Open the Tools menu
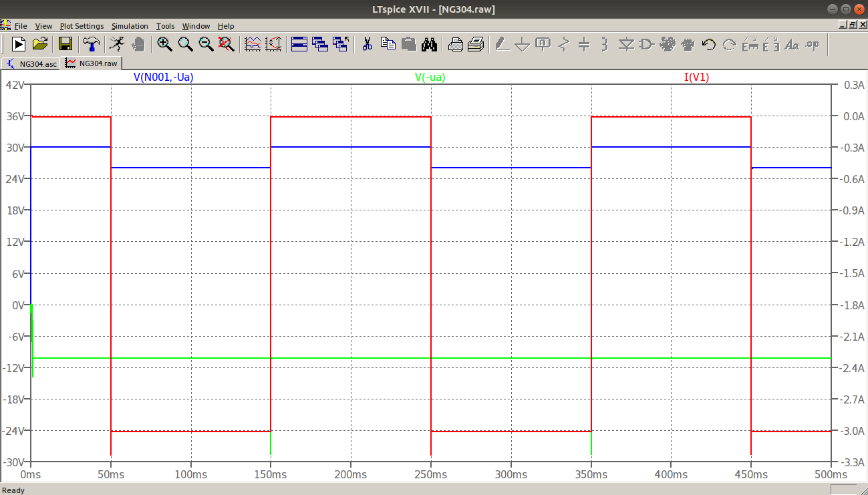 click(x=165, y=26)
